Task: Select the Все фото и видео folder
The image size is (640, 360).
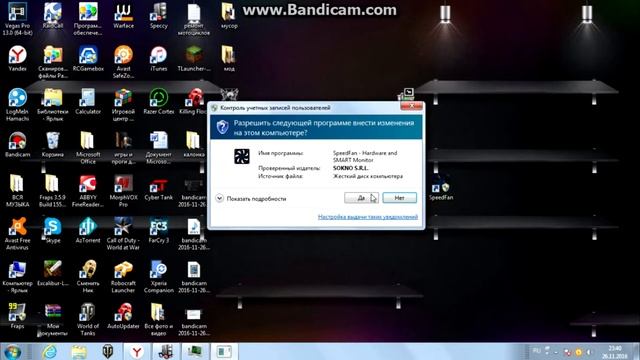Action: pos(158,319)
